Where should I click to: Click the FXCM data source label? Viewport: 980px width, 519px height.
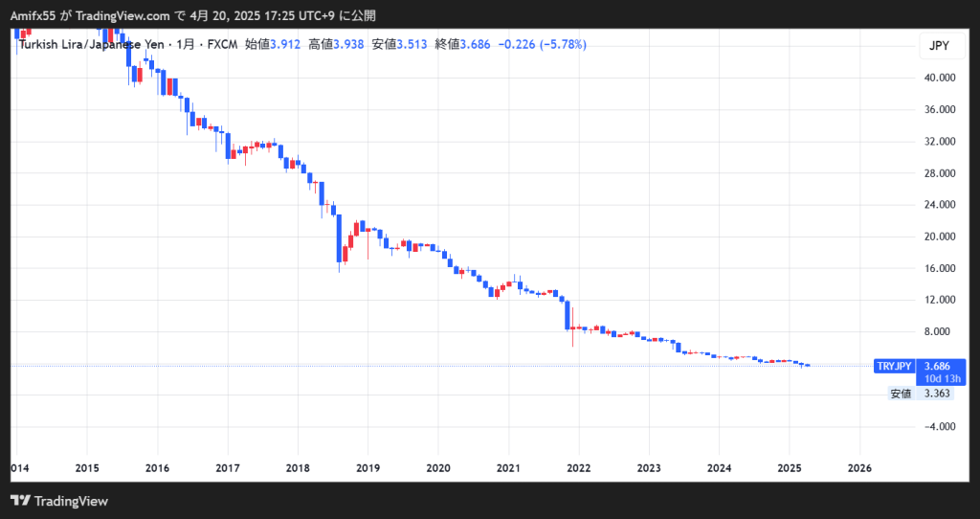coord(223,44)
